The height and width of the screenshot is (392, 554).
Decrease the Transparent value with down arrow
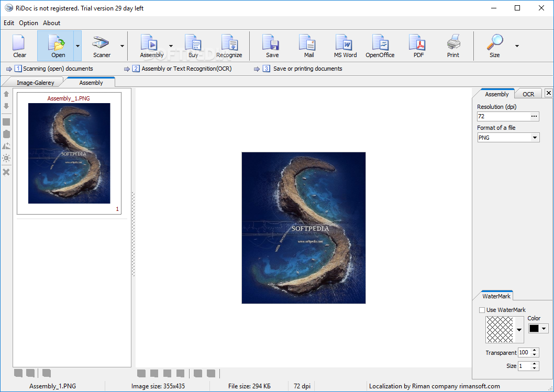(534, 354)
